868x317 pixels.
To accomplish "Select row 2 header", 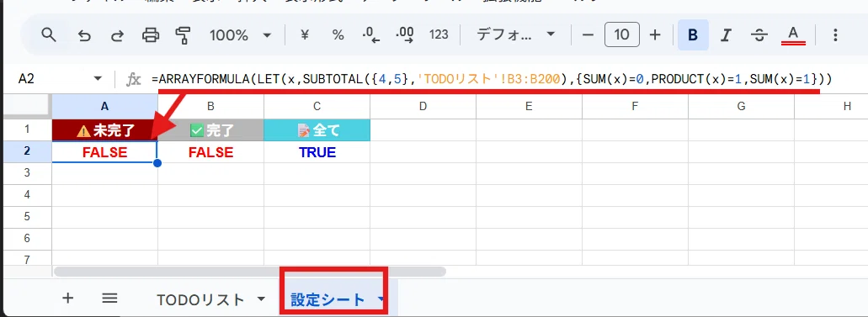I will tap(28, 151).
